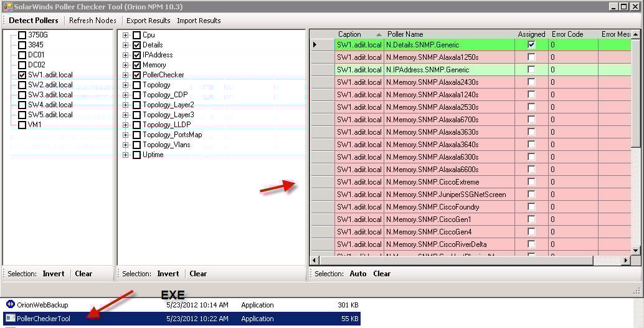Click Refresh Nodes in the toolbar

click(x=92, y=21)
